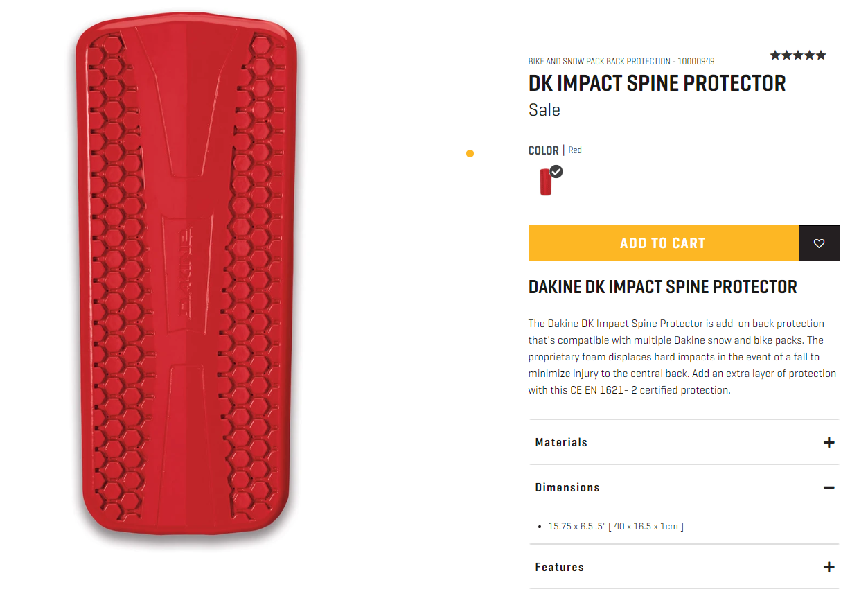Image resolution: width=868 pixels, height=596 pixels.
Task: Add product to wishlist with heart icon
Action: [x=819, y=243]
